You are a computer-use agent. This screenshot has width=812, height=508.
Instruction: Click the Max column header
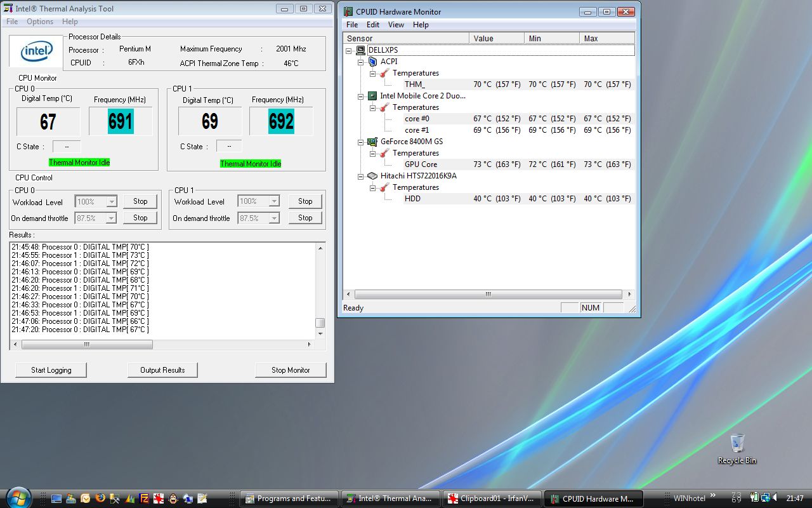tap(607, 38)
